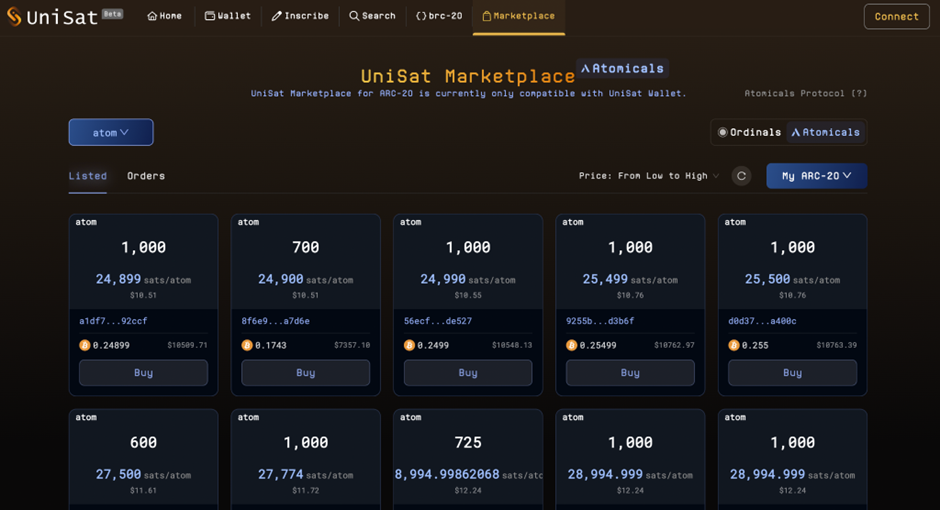Screen dimensions: 940x510
Task: Click seller address 56ecf...de527
Action: point(438,321)
